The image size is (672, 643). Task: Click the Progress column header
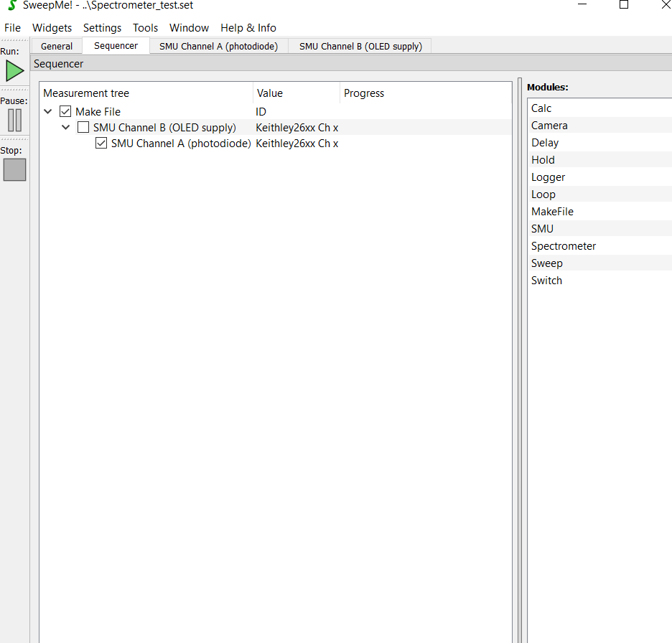tap(426, 93)
